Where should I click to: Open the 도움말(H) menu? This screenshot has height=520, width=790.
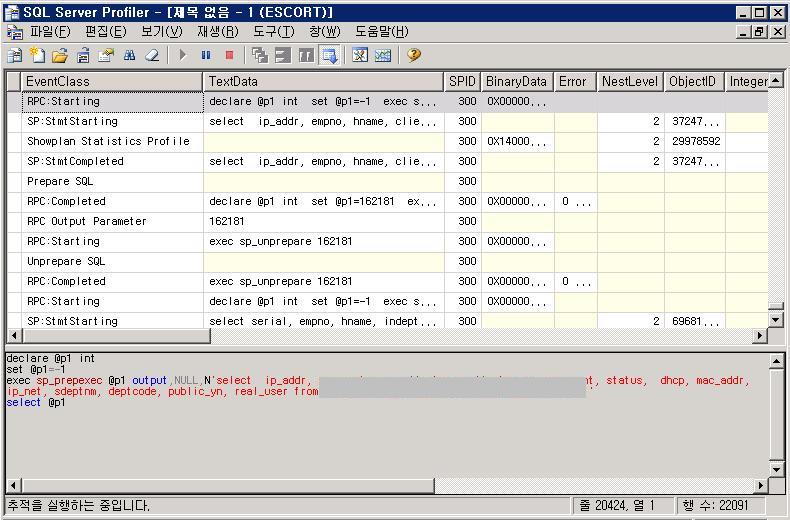(381, 32)
